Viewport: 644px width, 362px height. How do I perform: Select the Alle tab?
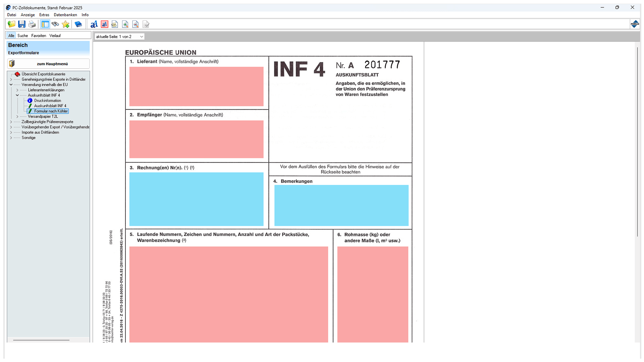click(11, 36)
